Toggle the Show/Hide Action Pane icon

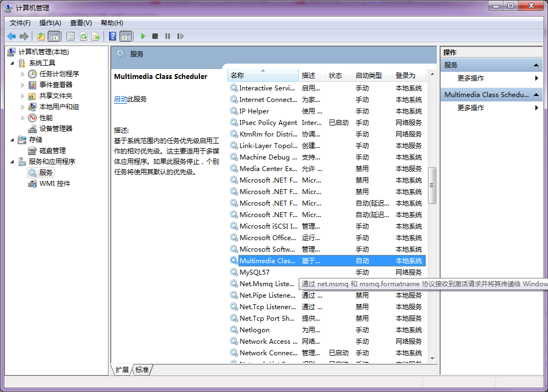126,36
